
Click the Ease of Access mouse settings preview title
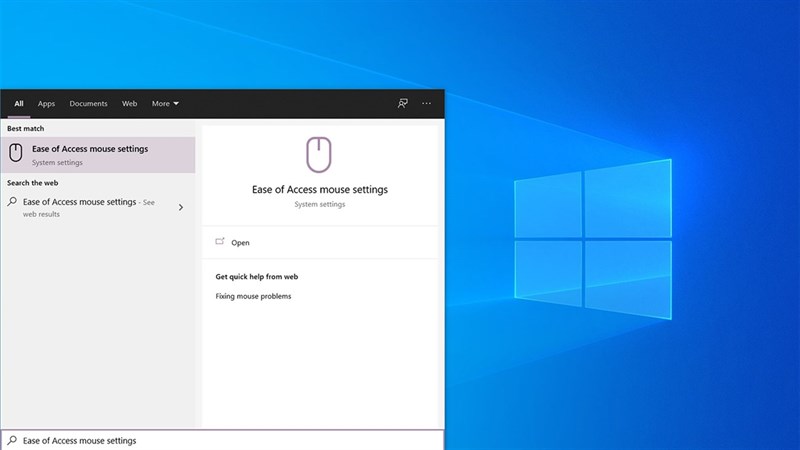tap(320, 189)
